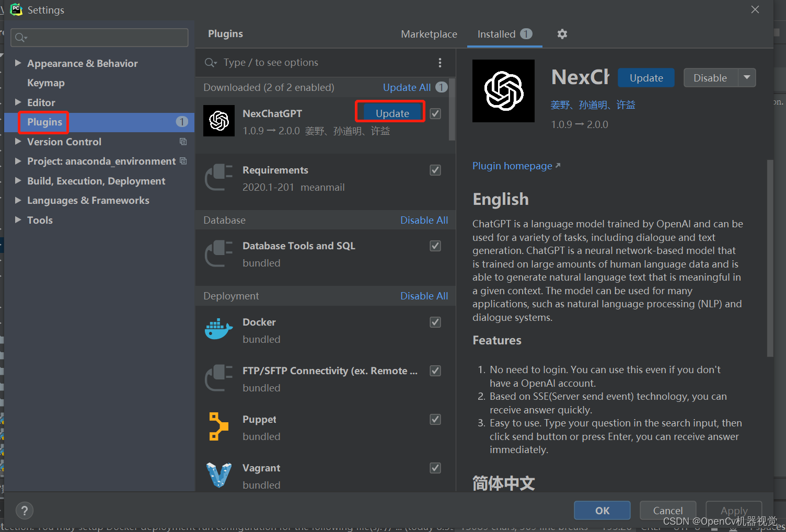Toggle the NexChatGPT enabled checkbox

pos(435,113)
